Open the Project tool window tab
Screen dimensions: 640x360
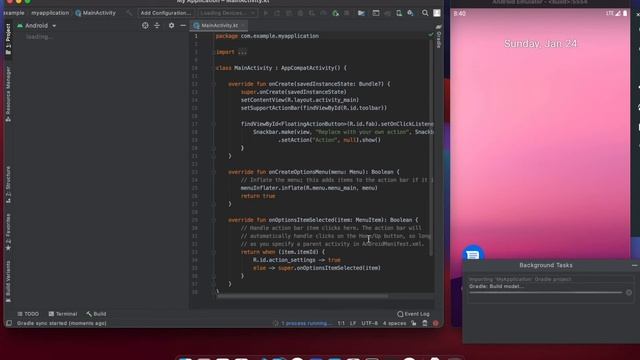click(8, 39)
